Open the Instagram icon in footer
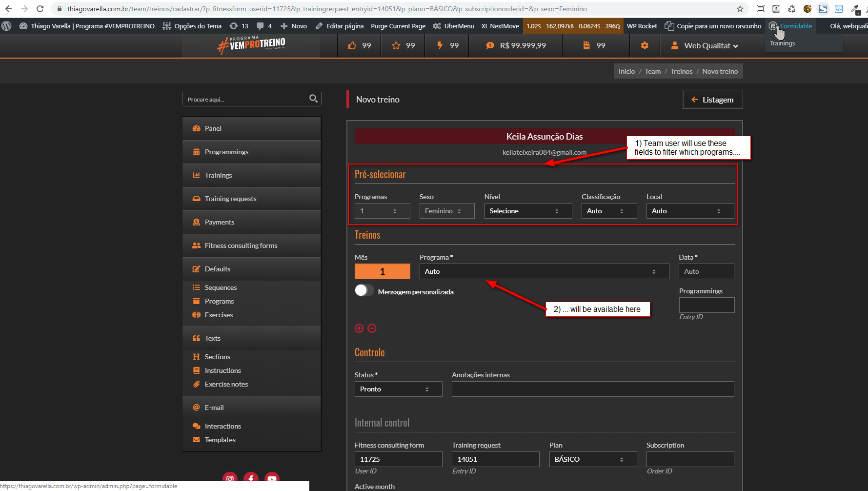 pyautogui.click(x=230, y=479)
